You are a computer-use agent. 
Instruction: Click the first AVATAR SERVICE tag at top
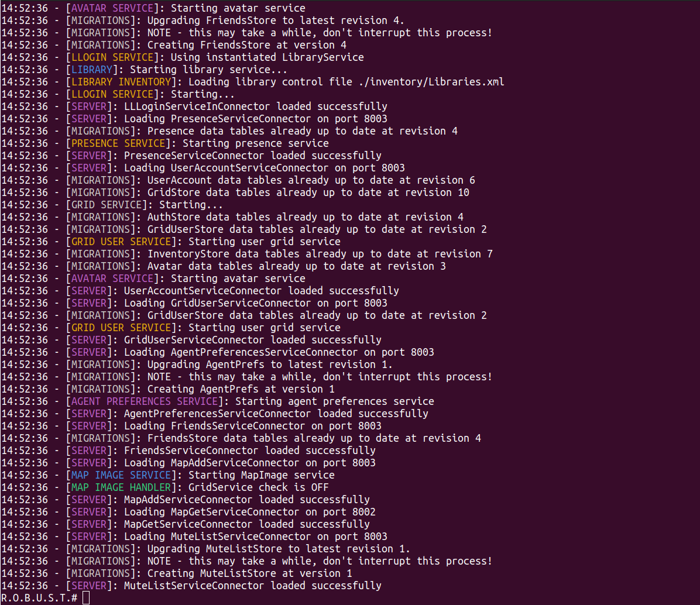coord(112,8)
